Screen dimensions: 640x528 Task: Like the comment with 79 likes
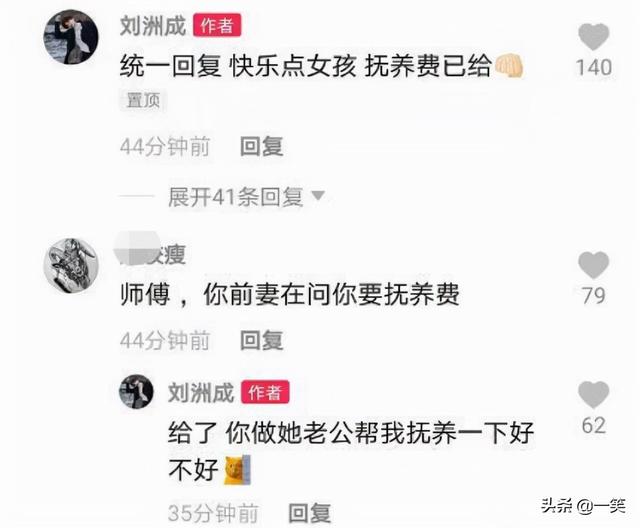(x=593, y=265)
